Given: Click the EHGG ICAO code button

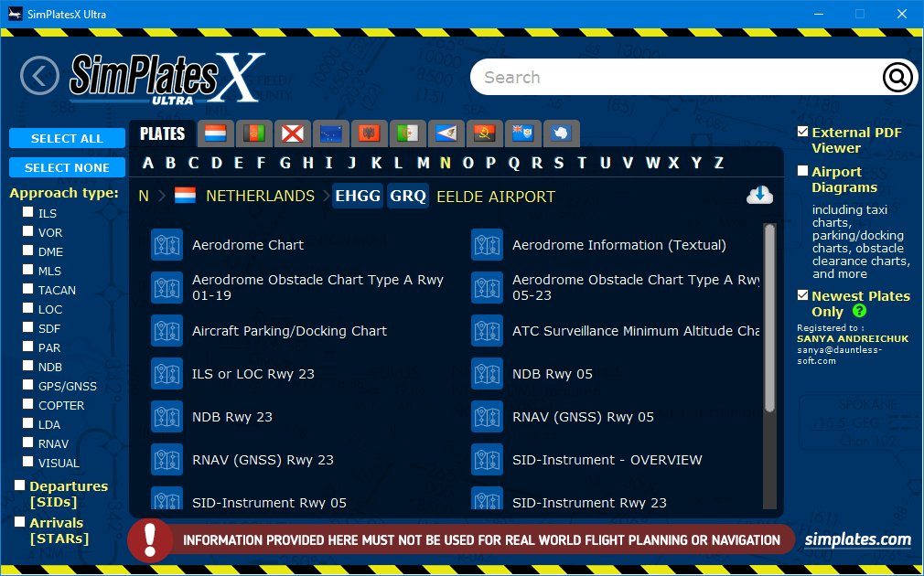Looking at the screenshot, I should pos(358,196).
